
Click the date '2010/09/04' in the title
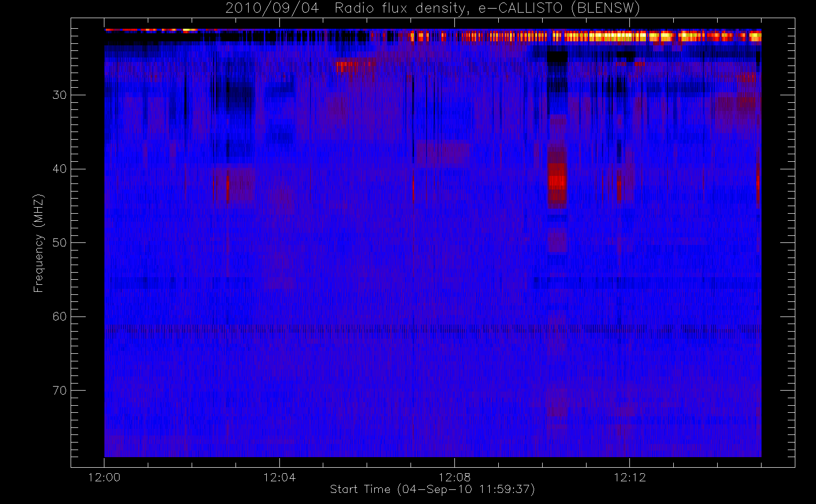pos(272,9)
